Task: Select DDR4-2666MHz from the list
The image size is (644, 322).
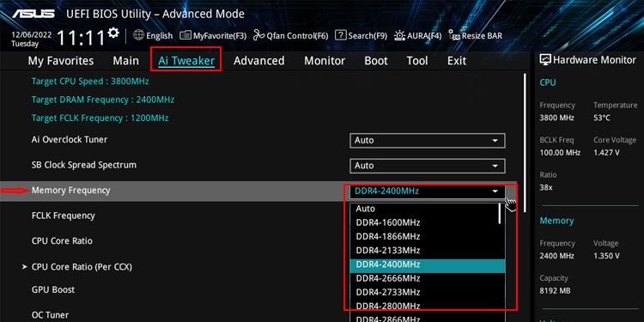Action: pos(427,278)
